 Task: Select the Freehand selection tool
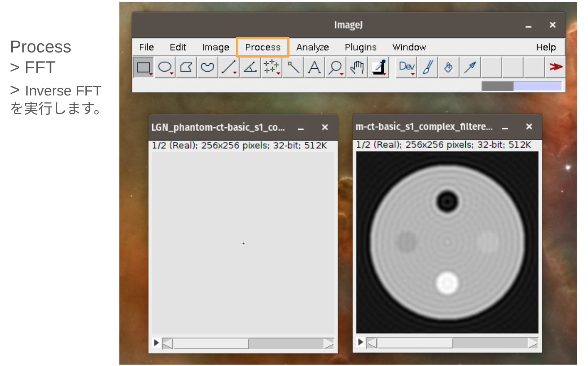[x=208, y=67]
